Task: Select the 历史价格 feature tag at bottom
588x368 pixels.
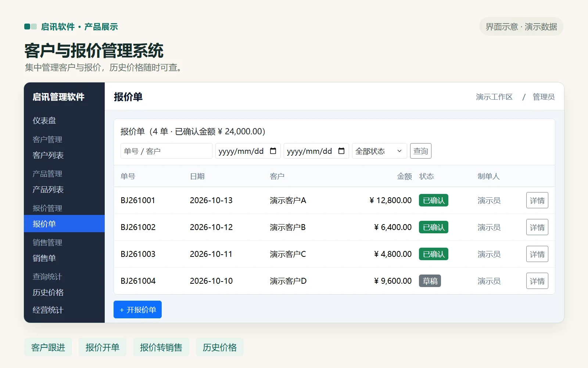Action: pyautogui.click(x=220, y=347)
